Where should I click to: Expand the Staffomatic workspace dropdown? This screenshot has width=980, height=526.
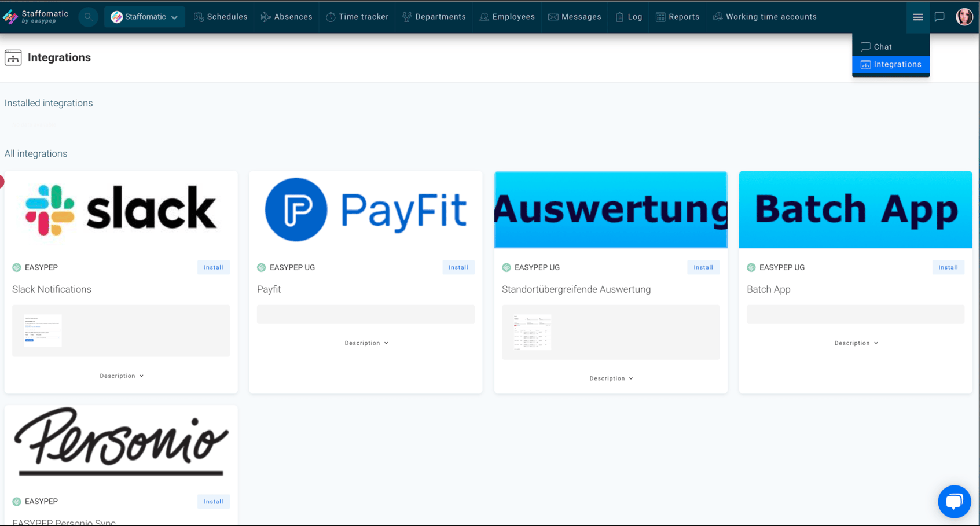coord(175,17)
